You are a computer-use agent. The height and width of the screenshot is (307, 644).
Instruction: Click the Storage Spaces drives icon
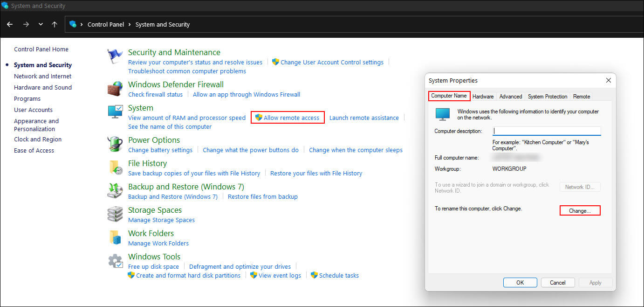click(x=115, y=214)
